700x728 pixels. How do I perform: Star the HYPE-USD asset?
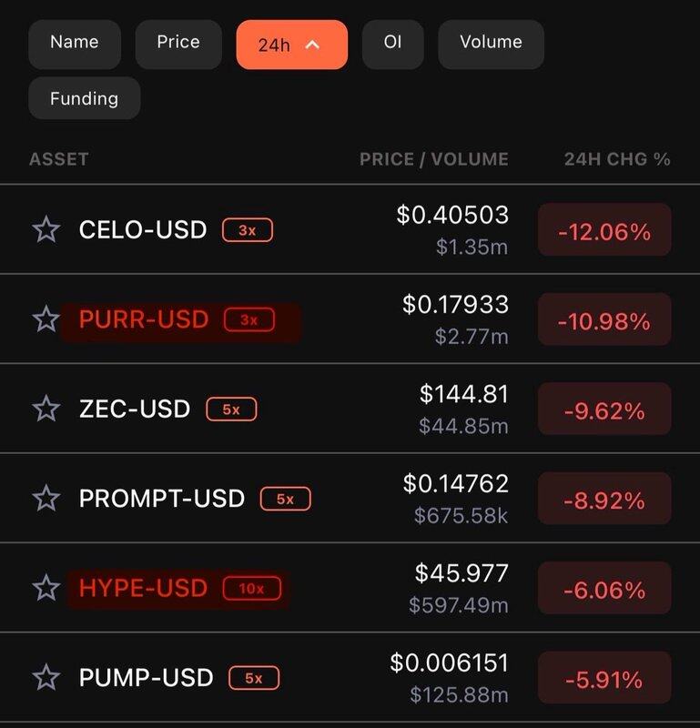pos(46,588)
